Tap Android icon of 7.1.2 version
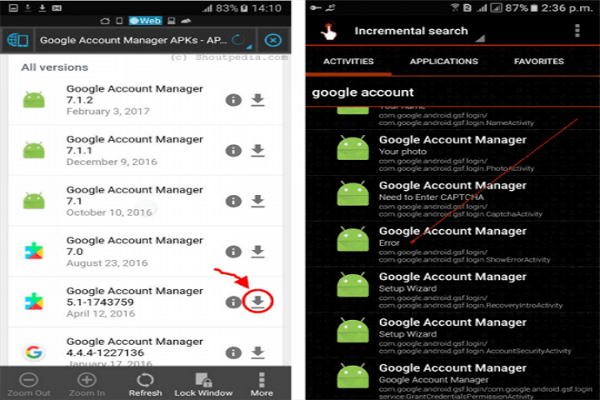Viewport: 600px width, 400px height. pos(34,100)
